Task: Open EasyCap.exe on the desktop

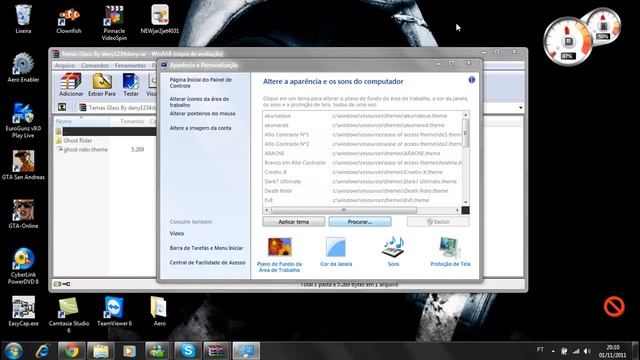Action: [23, 311]
